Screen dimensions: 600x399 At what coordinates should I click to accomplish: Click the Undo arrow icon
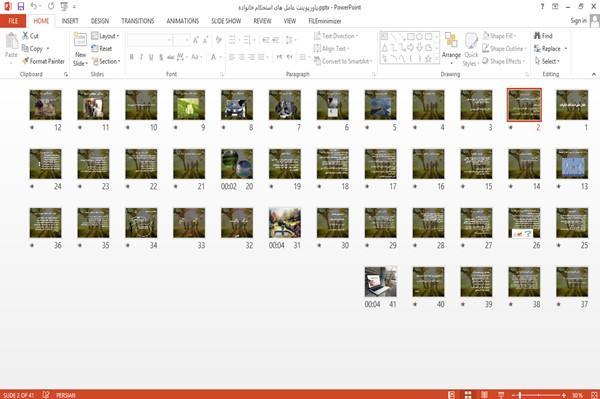pyautogui.click(x=34, y=7)
